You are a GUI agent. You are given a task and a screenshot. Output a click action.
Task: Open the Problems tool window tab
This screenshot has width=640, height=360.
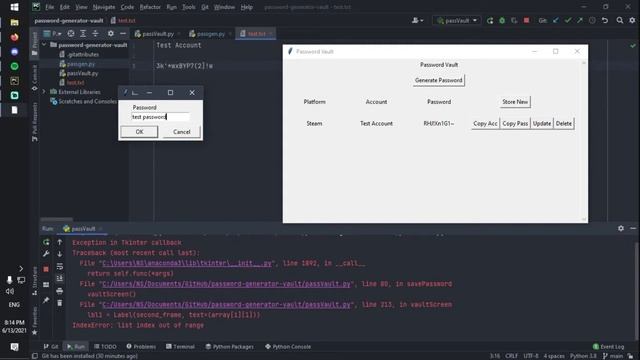pos(141,347)
